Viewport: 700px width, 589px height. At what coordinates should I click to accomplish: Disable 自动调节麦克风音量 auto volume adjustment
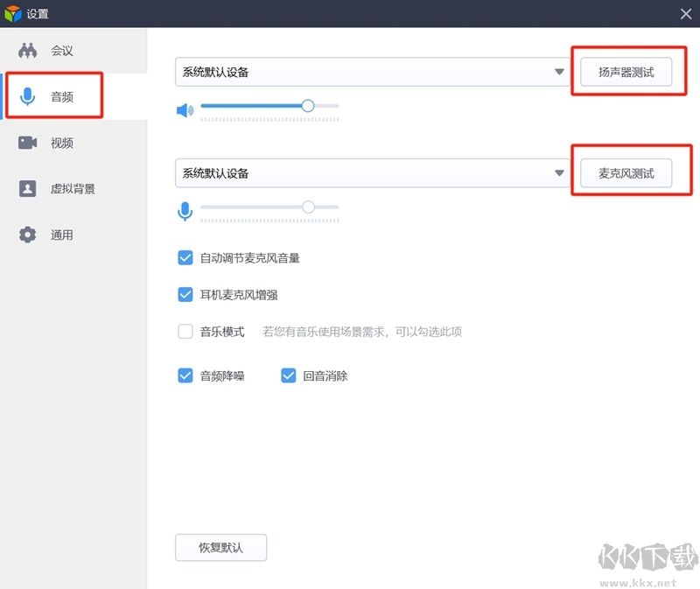[x=185, y=257]
